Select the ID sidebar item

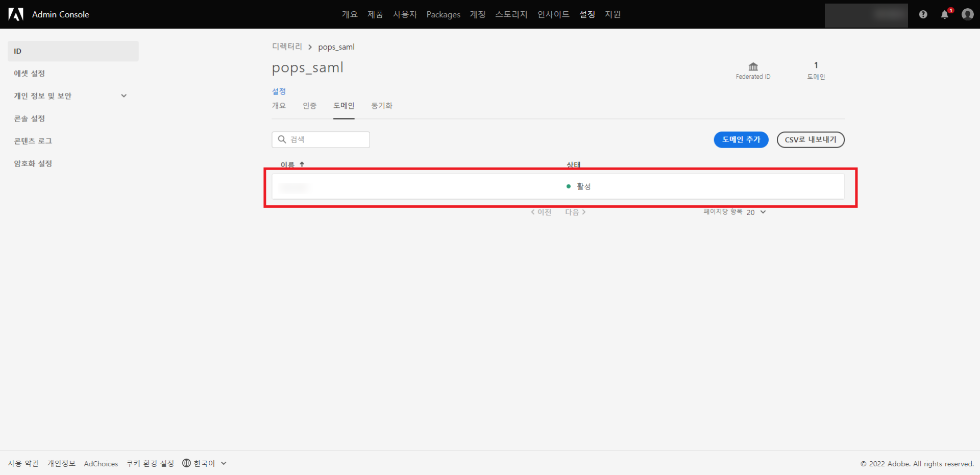(x=73, y=51)
